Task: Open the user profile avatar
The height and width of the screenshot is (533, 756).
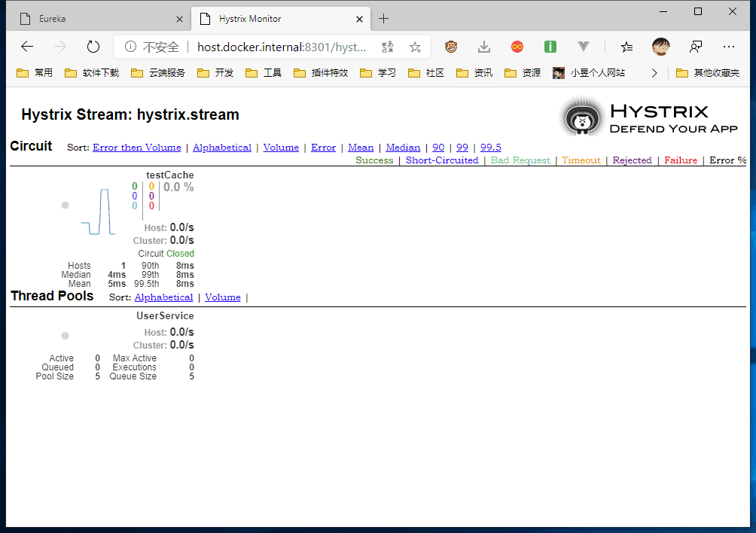Action: coord(660,47)
